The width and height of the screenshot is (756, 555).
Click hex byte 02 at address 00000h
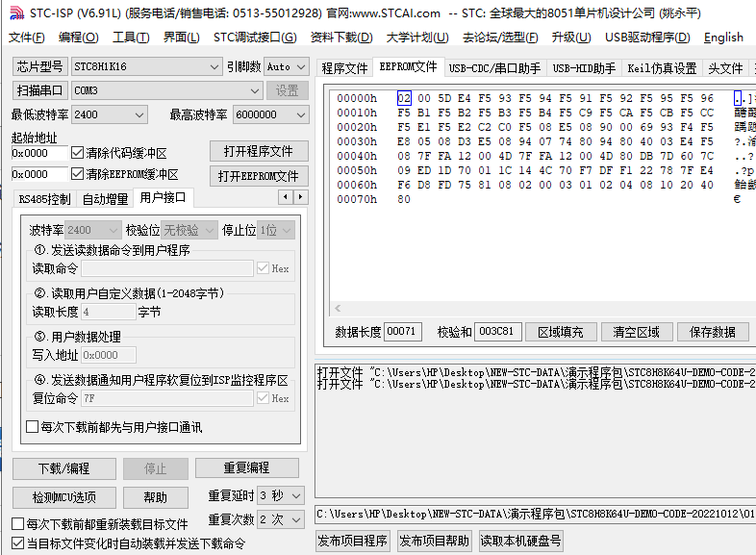(x=404, y=98)
